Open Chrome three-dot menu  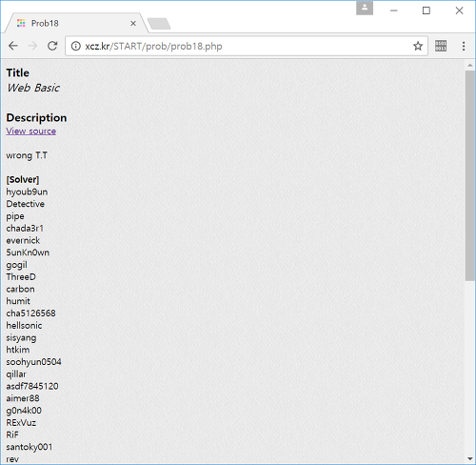[x=464, y=46]
